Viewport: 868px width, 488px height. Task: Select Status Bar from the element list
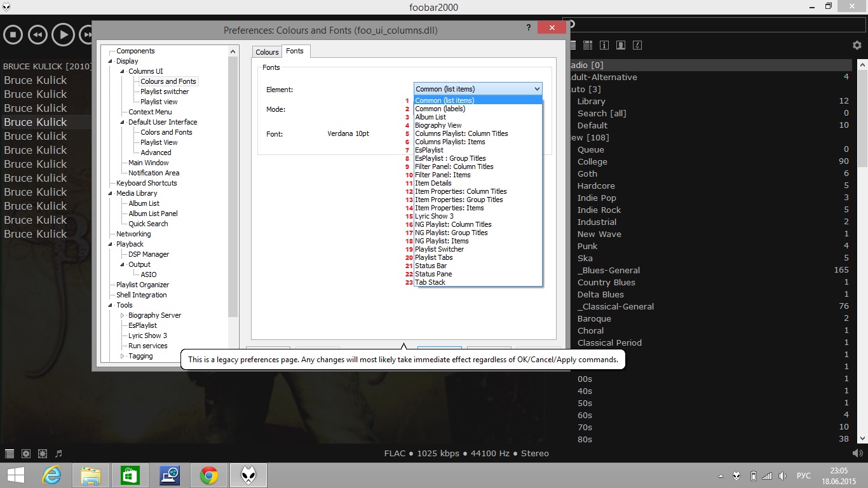[478, 266]
